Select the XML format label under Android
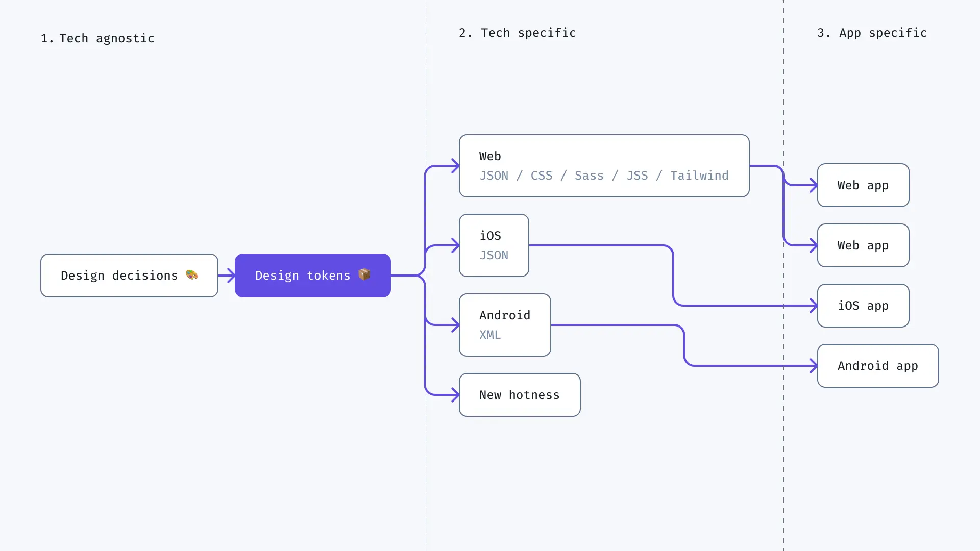Viewport: 980px width, 551px height. click(x=489, y=334)
